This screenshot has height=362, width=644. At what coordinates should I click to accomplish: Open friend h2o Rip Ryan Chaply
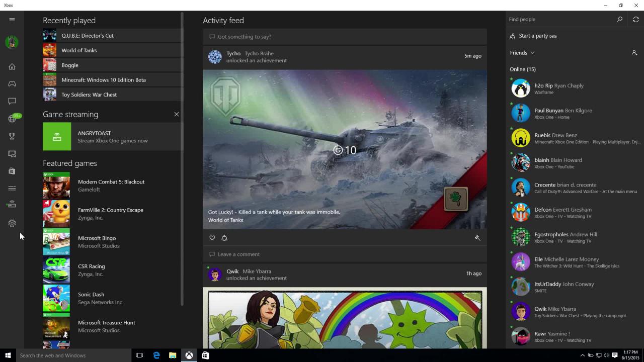[x=575, y=88]
